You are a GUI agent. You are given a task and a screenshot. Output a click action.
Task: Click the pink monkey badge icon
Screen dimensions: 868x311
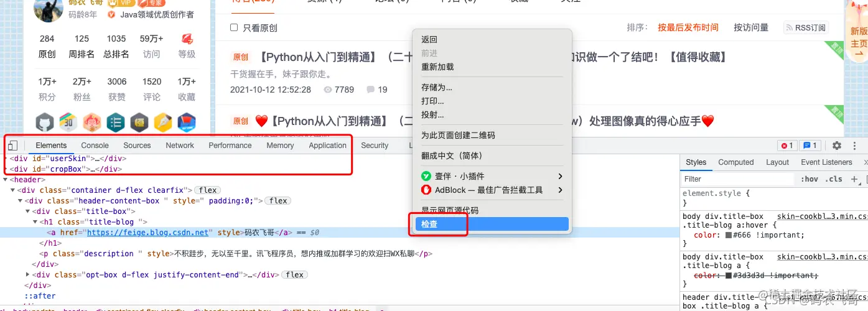tap(92, 122)
